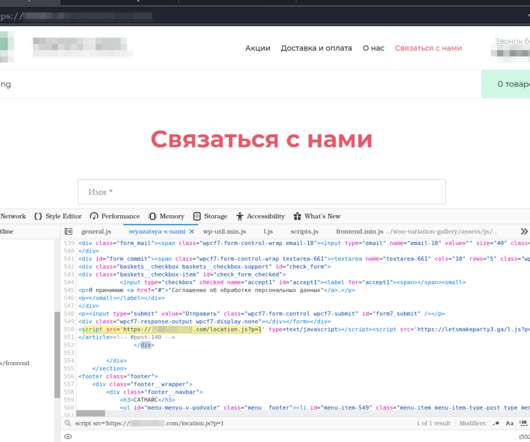The height and width of the screenshot is (442, 530).
Task: Expand the hidden source tabs chevron
Action: 524,231
